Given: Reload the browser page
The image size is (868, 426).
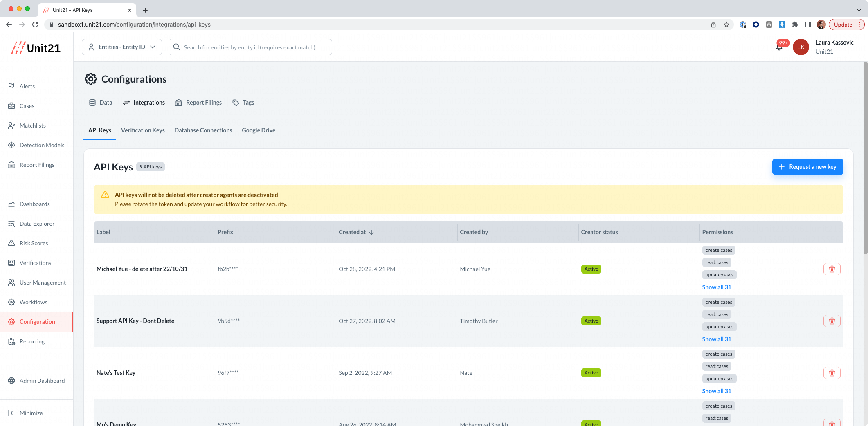Looking at the screenshot, I should 35,25.
